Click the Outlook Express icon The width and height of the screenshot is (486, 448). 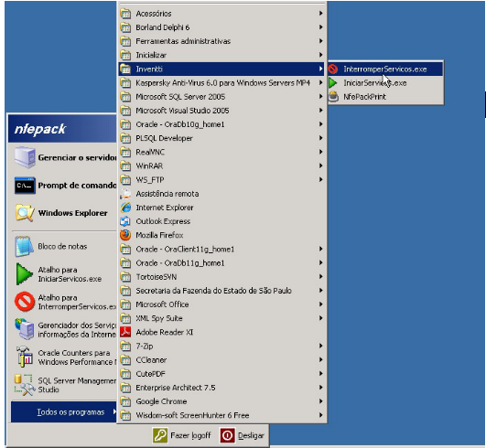tap(125, 221)
